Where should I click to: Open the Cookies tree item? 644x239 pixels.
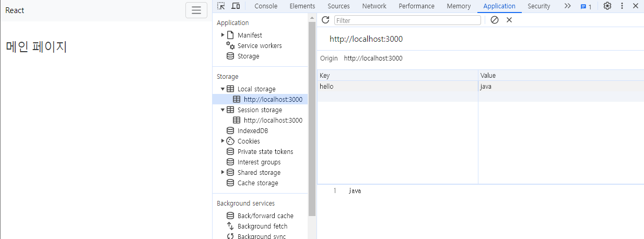tap(249, 141)
